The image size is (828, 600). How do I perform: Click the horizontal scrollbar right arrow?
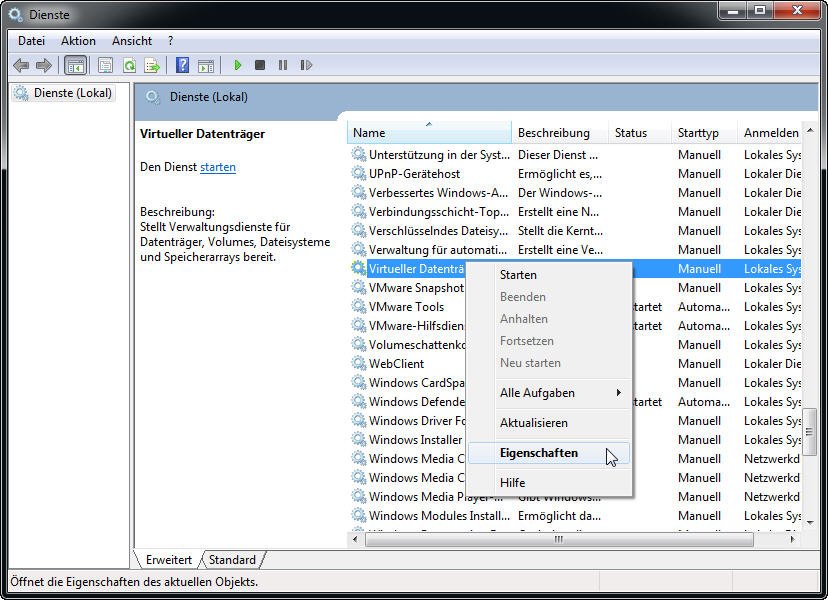[x=793, y=539]
